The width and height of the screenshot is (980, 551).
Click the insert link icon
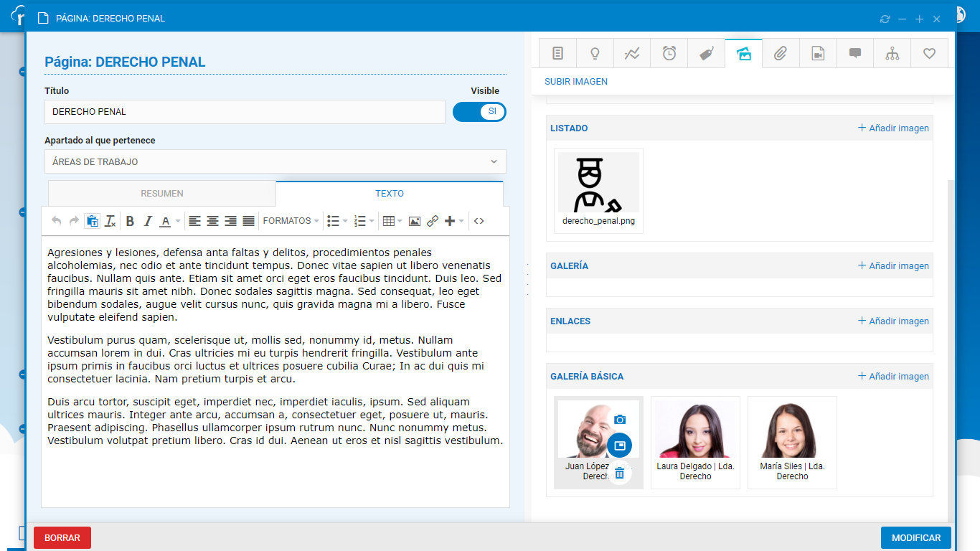coord(433,221)
